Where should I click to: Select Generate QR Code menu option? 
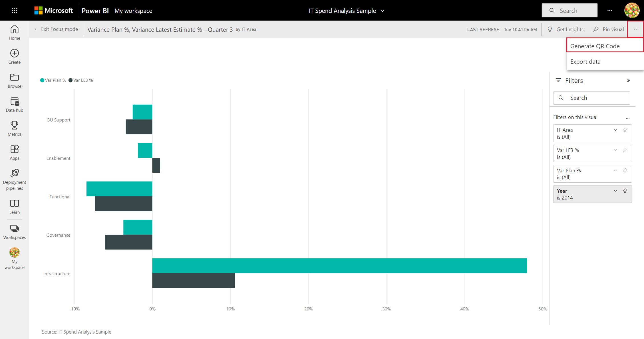point(595,46)
